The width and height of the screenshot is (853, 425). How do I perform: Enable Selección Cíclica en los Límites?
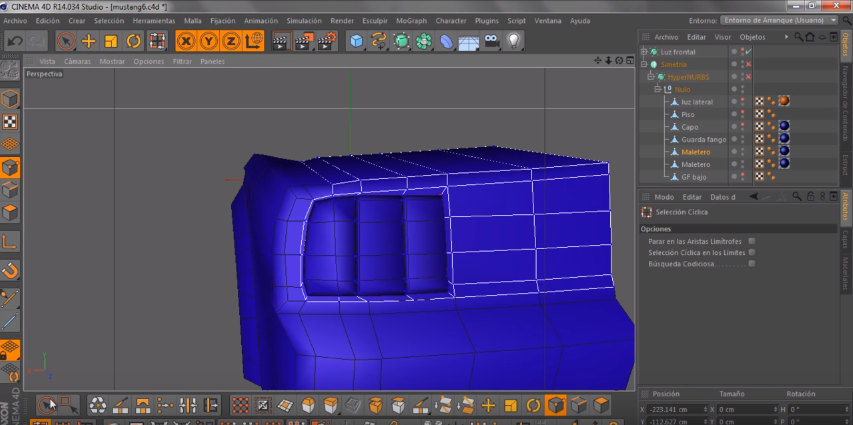pos(752,252)
